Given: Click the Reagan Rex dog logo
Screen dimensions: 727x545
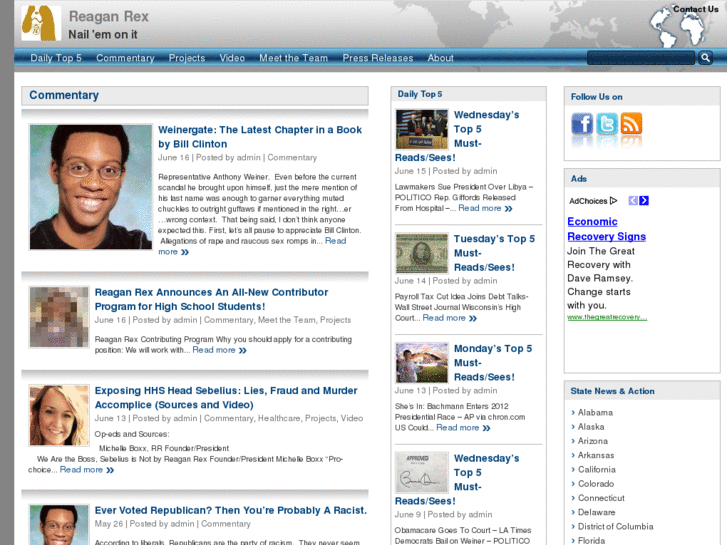Looking at the screenshot, I should pyautogui.click(x=41, y=23).
